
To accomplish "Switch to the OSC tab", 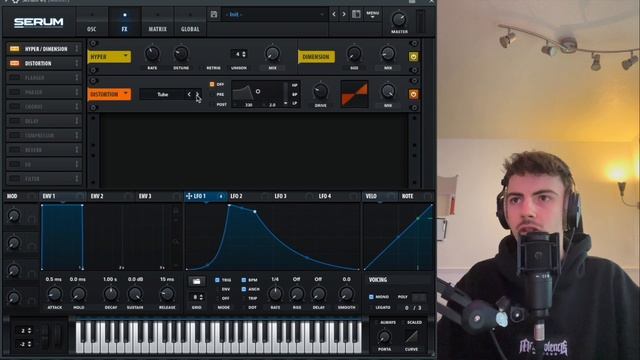I will tap(92, 22).
